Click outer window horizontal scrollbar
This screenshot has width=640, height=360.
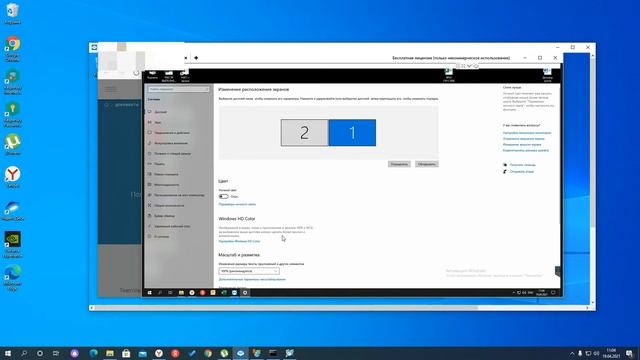[x=286, y=308]
